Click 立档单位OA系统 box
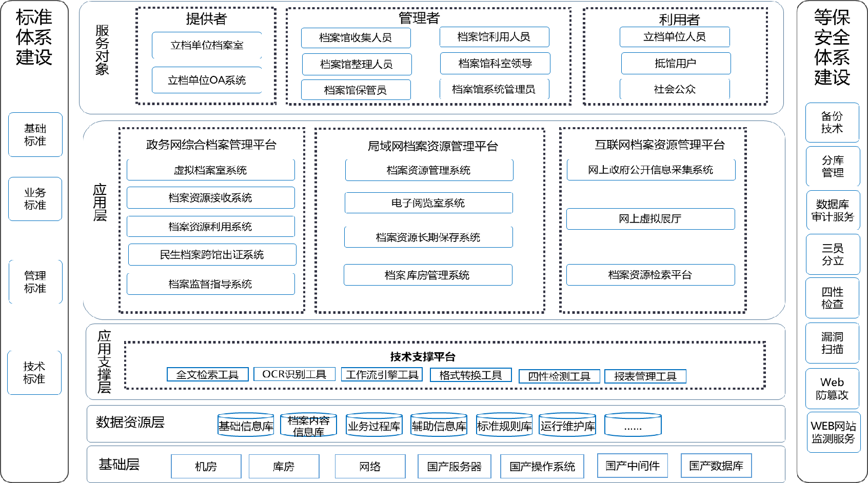 (x=207, y=80)
